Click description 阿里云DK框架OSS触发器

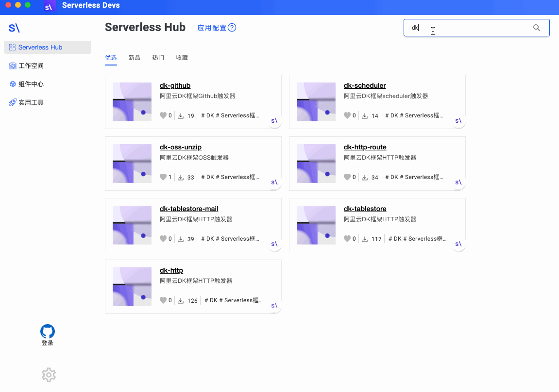point(194,157)
